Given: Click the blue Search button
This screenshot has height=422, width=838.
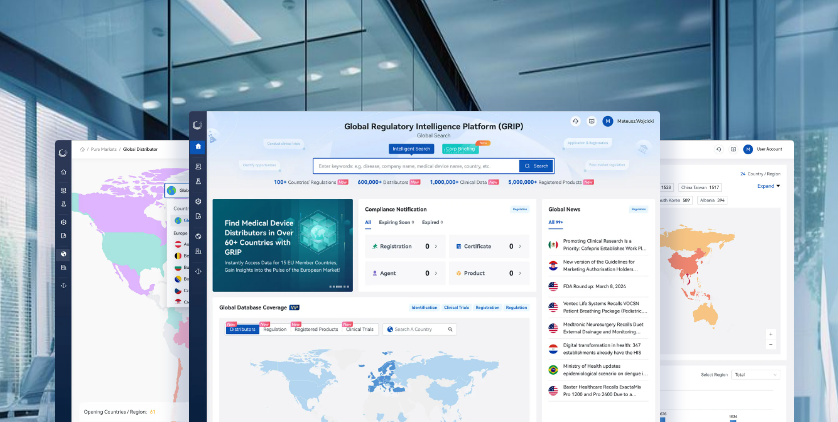Looking at the screenshot, I should (x=536, y=166).
